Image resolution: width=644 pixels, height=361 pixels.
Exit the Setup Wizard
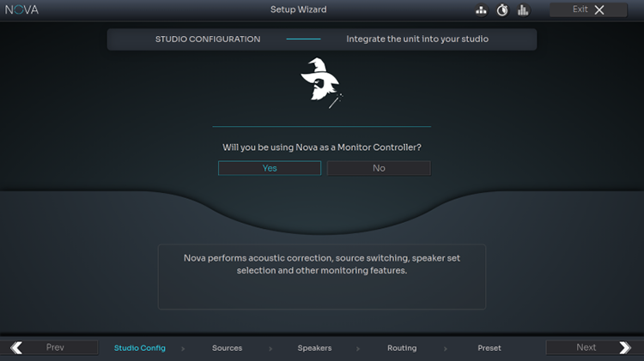point(588,9)
